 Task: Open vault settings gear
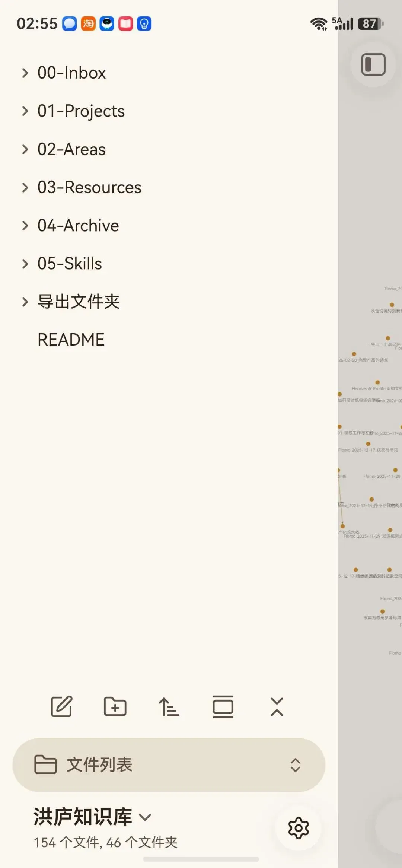pos(299,828)
